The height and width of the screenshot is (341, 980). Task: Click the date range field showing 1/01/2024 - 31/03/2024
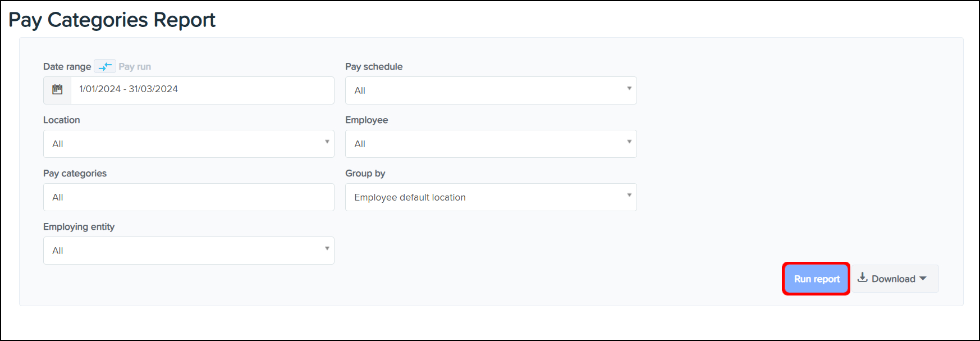[202, 90]
